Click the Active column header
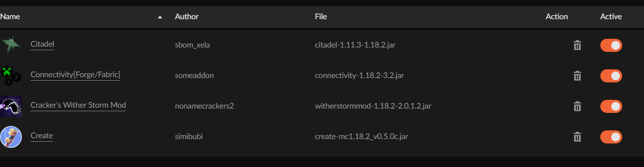 coord(611,17)
